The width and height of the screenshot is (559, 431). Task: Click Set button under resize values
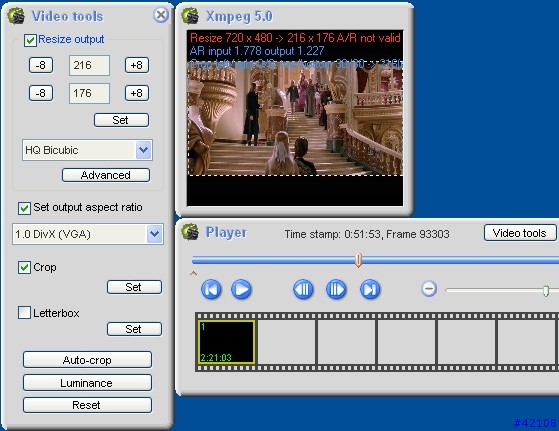122,120
